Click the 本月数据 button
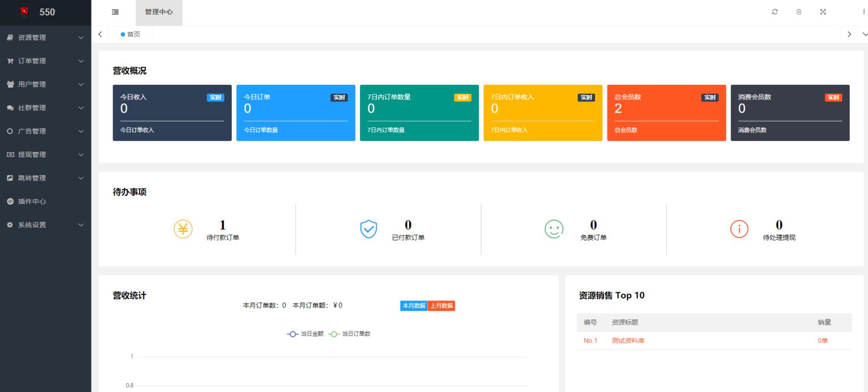 [413, 305]
